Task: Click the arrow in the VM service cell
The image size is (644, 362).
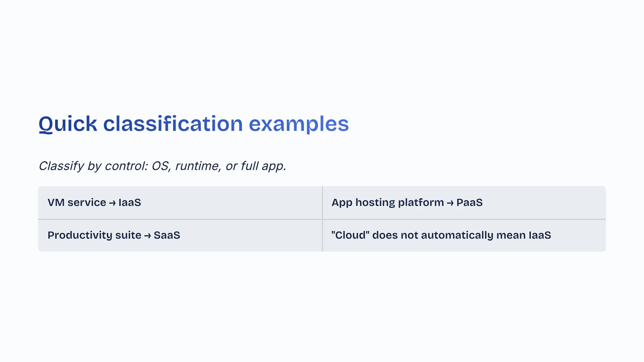Action: pyautogui.click(x=112, y=203)
